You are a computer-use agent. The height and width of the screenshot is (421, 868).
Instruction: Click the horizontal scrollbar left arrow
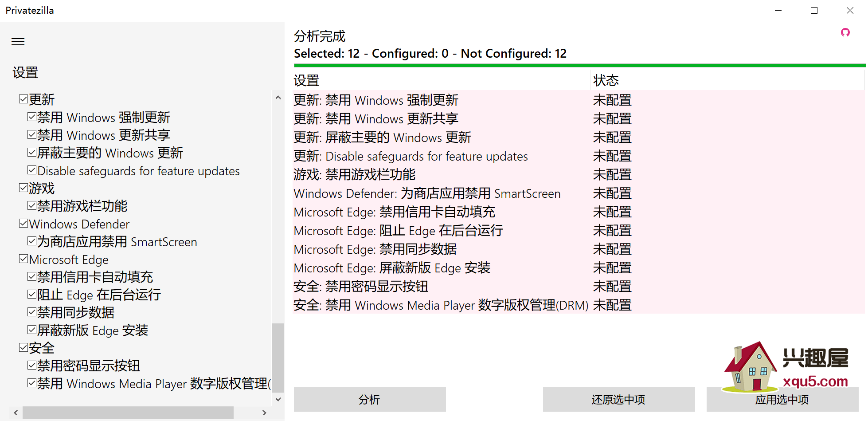16,413
